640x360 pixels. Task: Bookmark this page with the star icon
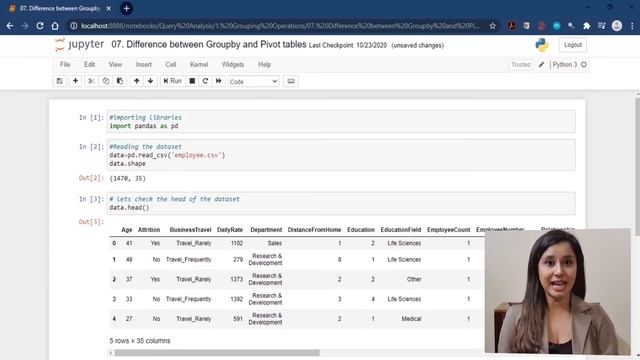[x=493, y=26]
